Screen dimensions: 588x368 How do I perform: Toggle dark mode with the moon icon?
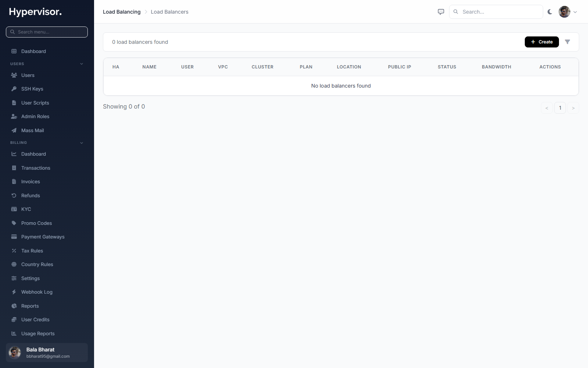[550, 12]
